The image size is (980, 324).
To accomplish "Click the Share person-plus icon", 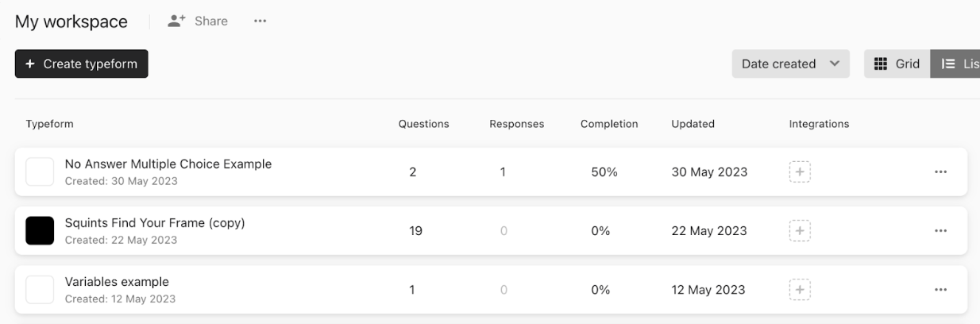I will pos(176,21).
